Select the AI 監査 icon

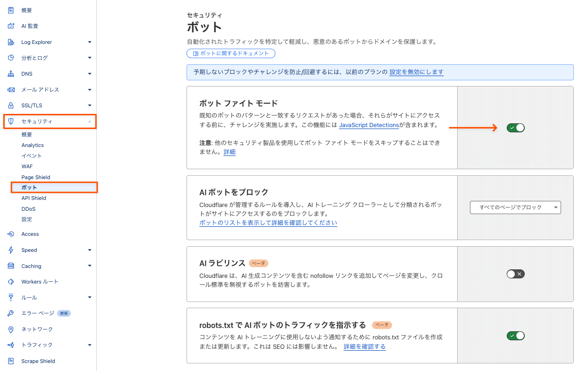tap(10, 26)
